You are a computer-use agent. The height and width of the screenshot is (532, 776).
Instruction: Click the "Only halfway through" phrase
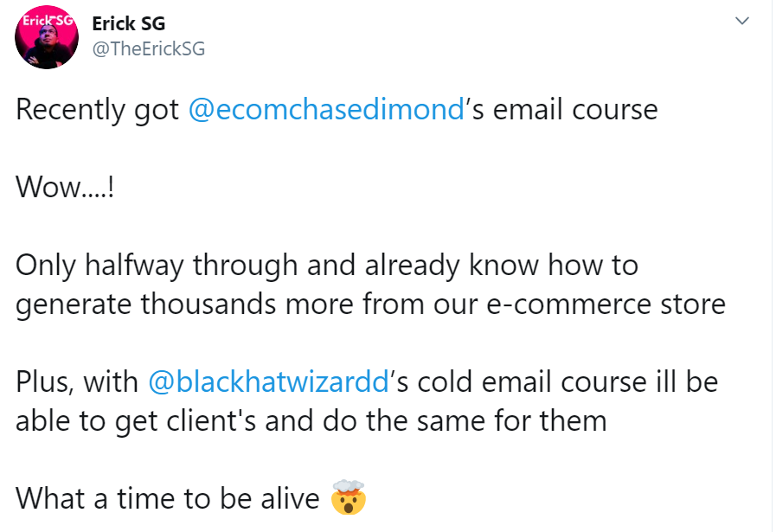pyautogui.click(x=157, y=265)
